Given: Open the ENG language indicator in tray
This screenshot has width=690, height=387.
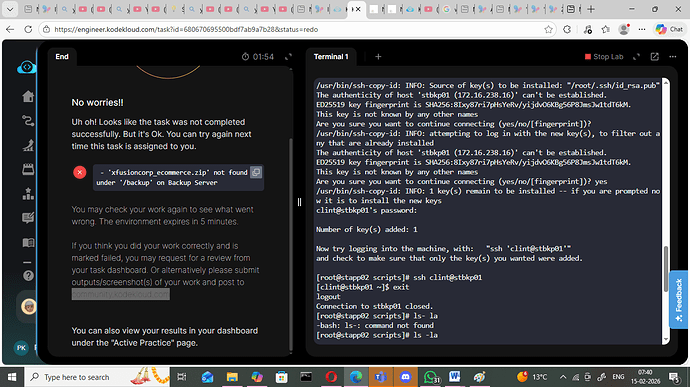Looking at the screenshot, I should pos(618,377).
